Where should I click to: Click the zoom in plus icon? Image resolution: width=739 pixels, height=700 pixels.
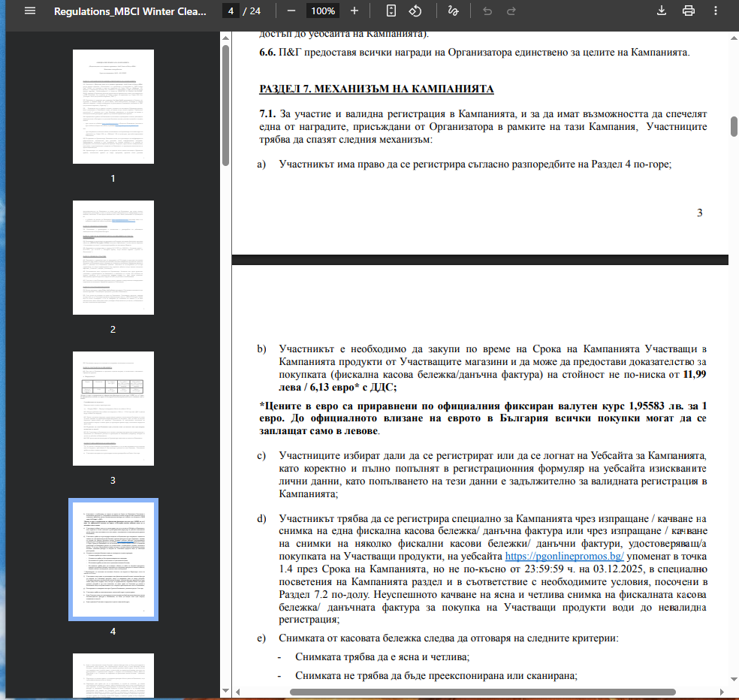tap(354, 11)
